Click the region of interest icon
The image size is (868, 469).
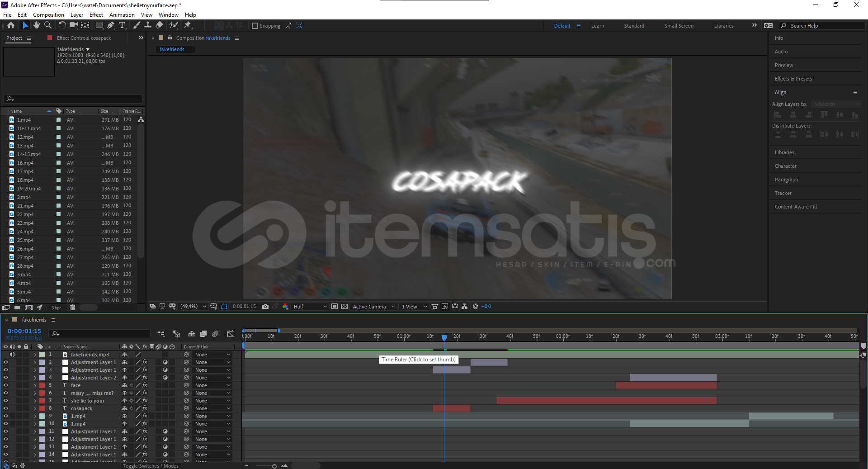click(335, 307)
